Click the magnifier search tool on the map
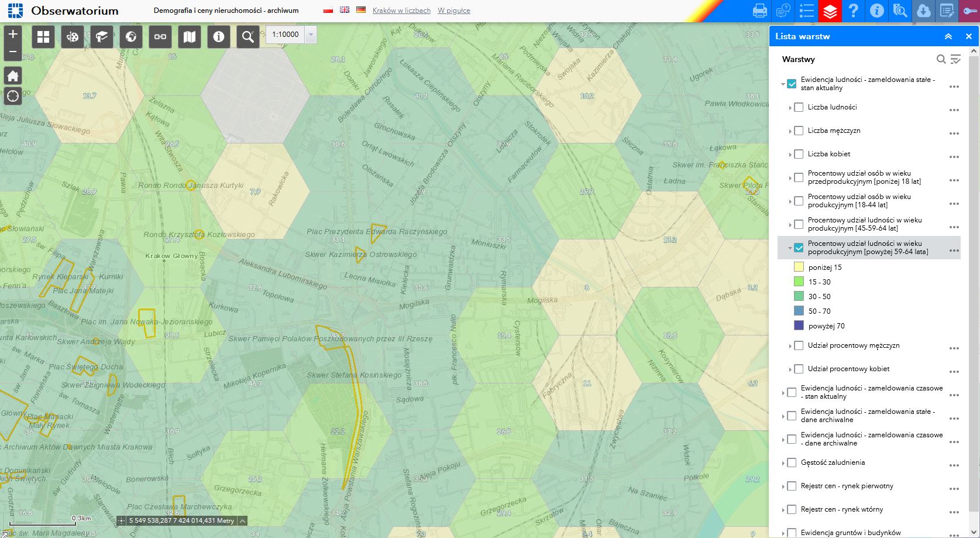980x538 pixels. (x=248, y=37)
